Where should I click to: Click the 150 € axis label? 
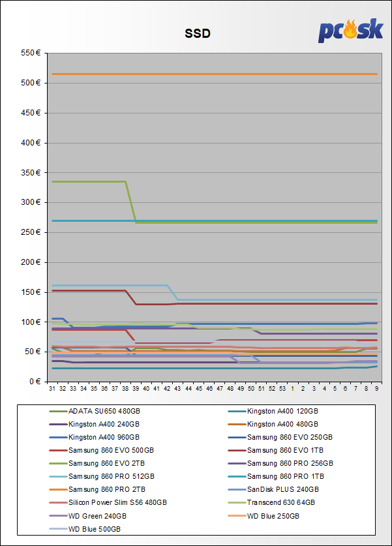(x=31, y=292)
